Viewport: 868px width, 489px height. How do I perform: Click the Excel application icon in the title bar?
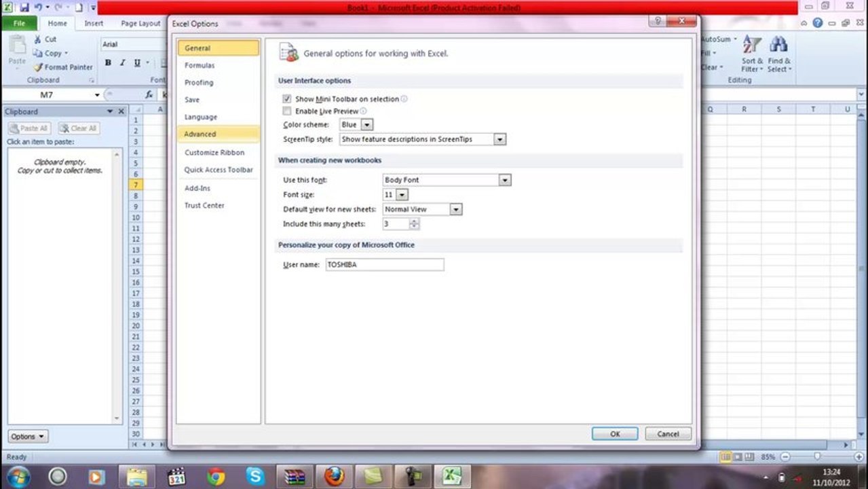pyautogui.click(x=7, y=7)
